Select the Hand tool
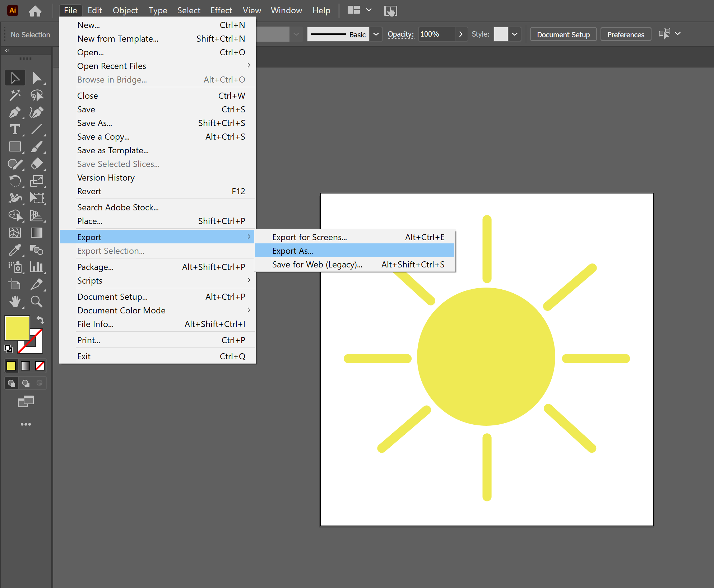 point(15,302)
